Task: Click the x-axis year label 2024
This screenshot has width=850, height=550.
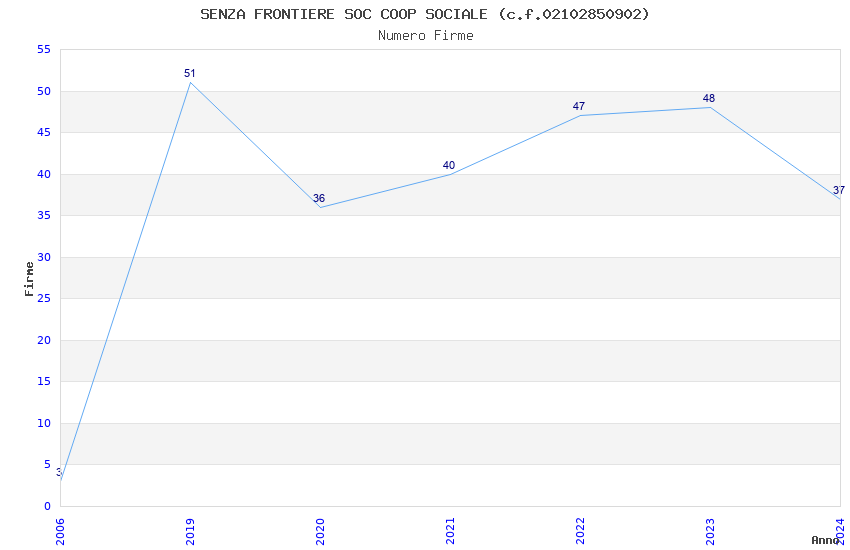Action: pyautogui.click(x=840, y=532)
